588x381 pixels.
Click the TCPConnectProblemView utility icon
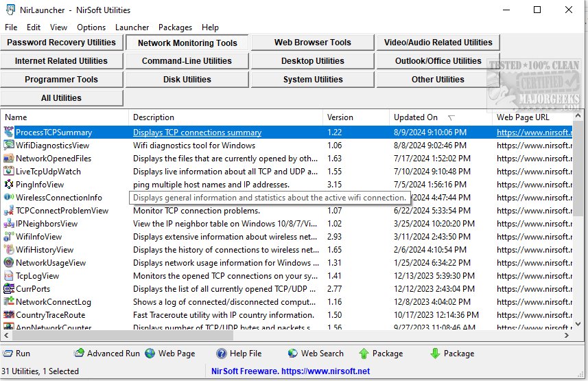pos(9,211)
